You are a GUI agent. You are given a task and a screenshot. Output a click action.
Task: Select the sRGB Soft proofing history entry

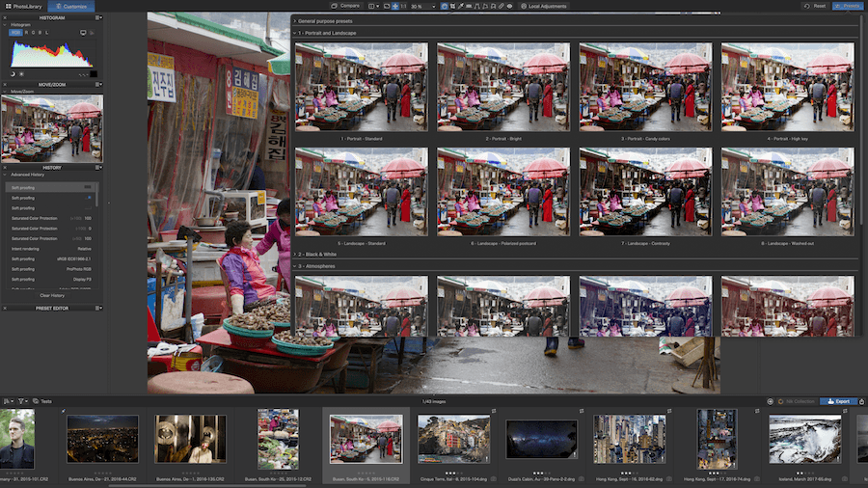[x=51, y=258]
